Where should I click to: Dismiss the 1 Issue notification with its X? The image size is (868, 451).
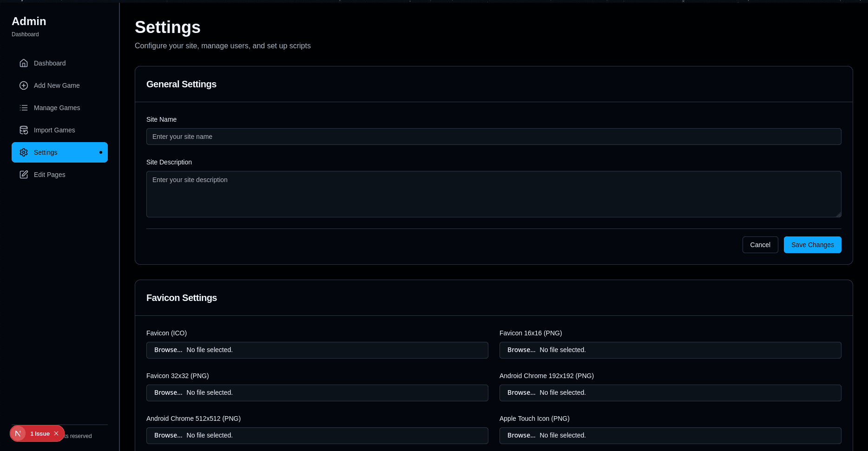tap(56, 433)
